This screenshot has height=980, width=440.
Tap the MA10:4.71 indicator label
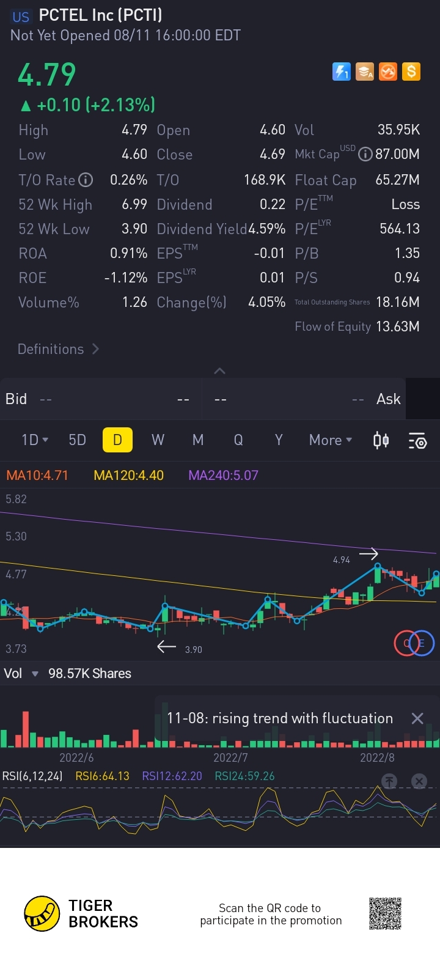tap(37, 476)
